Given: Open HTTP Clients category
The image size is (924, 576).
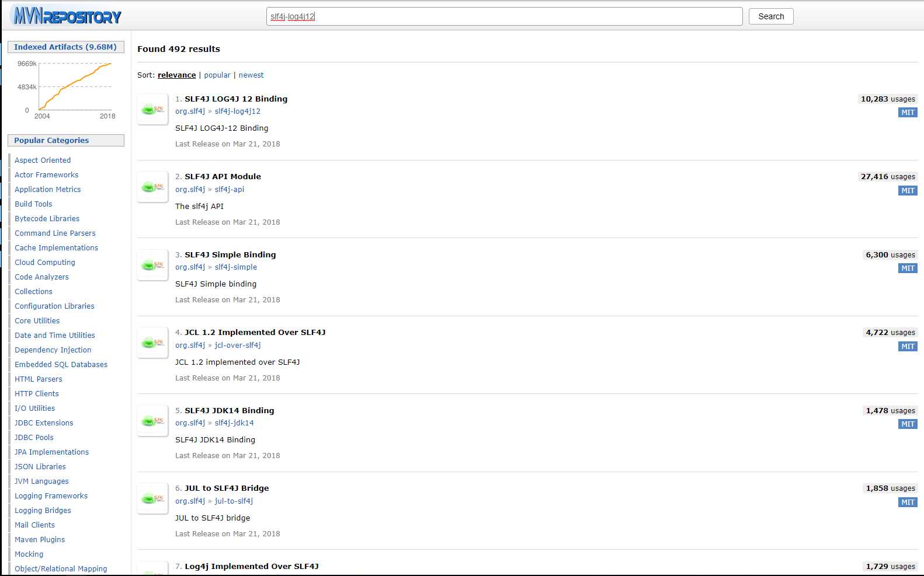Looking at the screenshot, I should click(37, 394).
